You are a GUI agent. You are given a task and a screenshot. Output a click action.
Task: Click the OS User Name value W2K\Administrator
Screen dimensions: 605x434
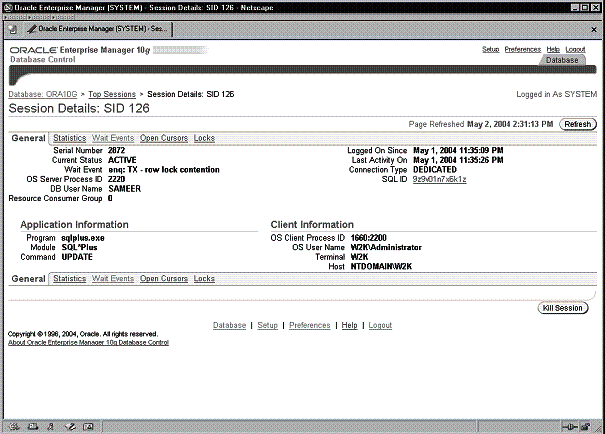pyautogui.click(x=386, y=247)
